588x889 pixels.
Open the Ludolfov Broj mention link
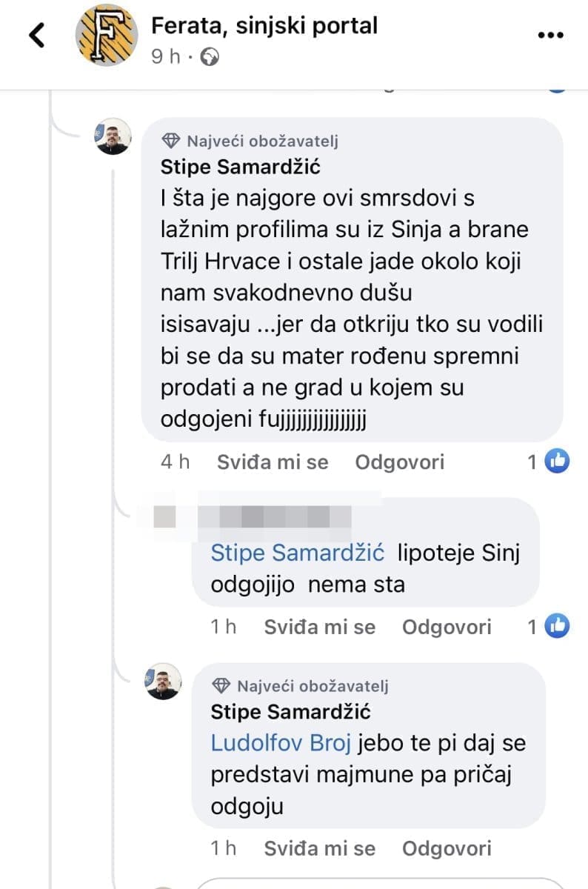tap(280, 743)
